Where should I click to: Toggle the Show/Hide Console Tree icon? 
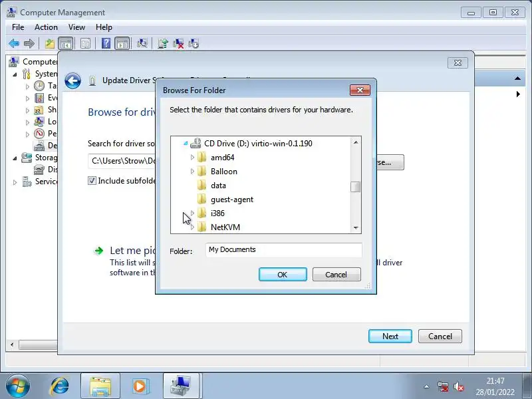(65, 43)
